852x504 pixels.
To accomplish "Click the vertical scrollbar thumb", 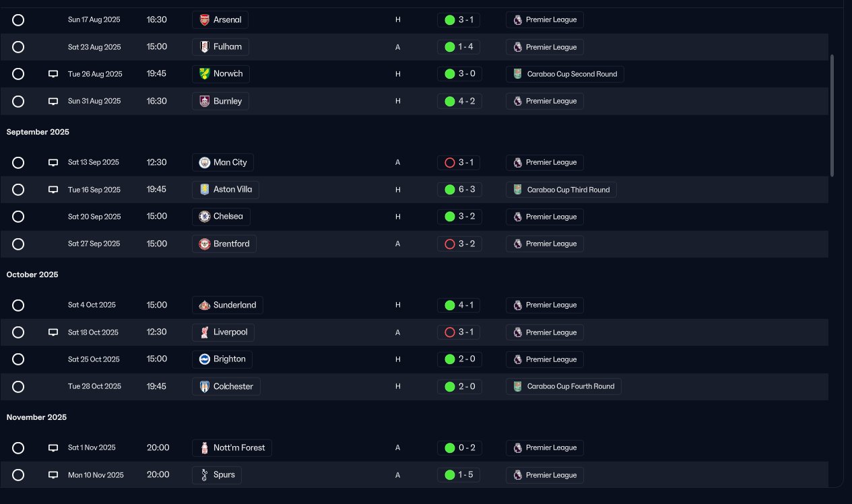I will point(832,116).
